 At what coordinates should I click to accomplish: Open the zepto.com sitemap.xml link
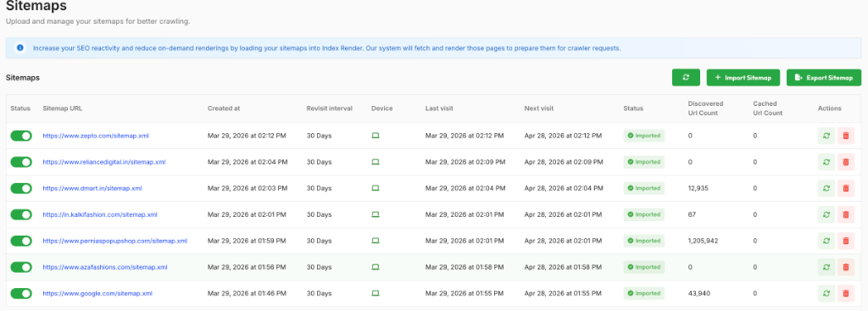(x=96, y=136)
